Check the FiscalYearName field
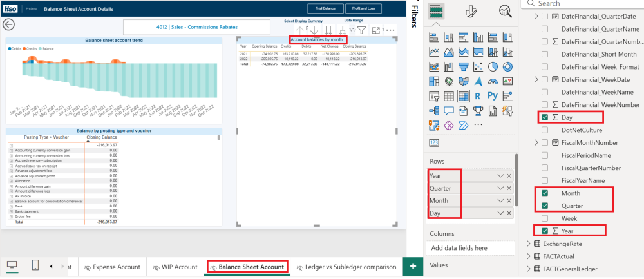Image resolution: width=644 pixels, height=279 pixels. 545,180
